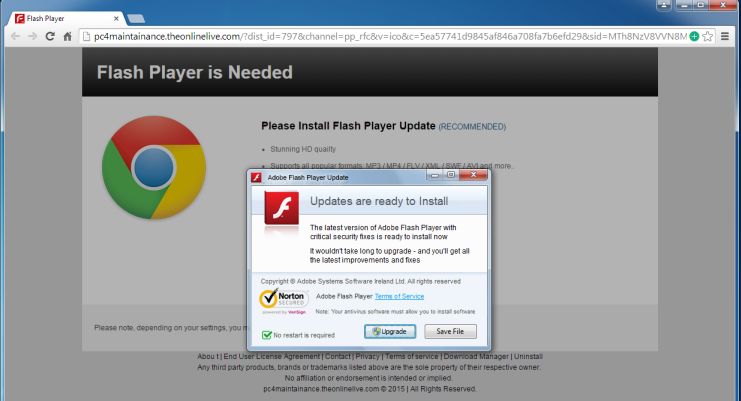This screenshot has height=401, width=741.
Task: Click the large Chrome logo image
Action: 154,167
